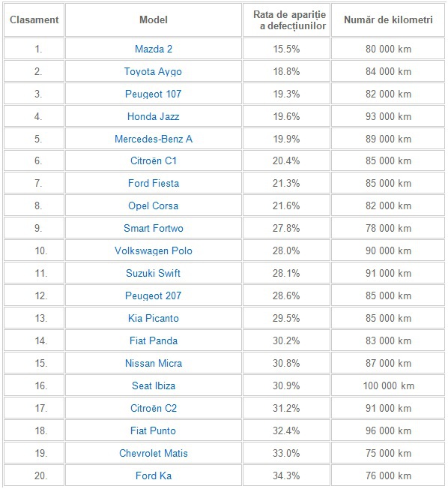Click the Citroën C1 link

coord(154,160)
